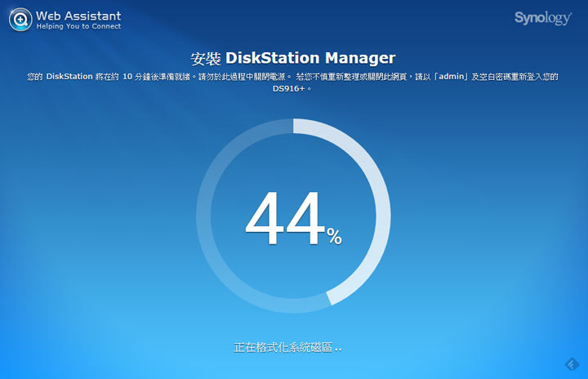Click the "DS916+" model name text
588x379 pixels.
click(x=289, y=88)
